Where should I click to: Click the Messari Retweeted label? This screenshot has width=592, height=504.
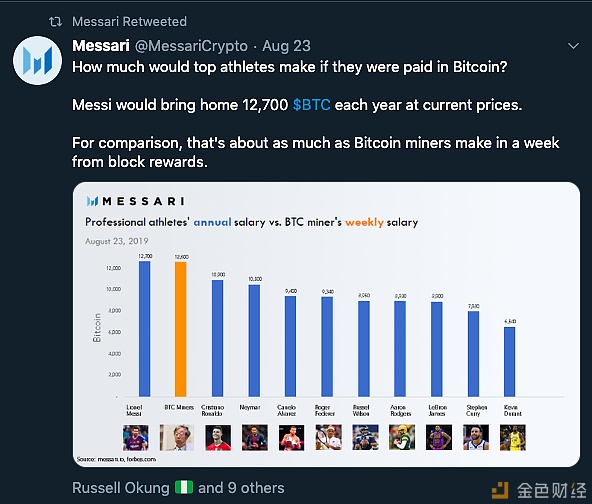(x=130, y=22)
